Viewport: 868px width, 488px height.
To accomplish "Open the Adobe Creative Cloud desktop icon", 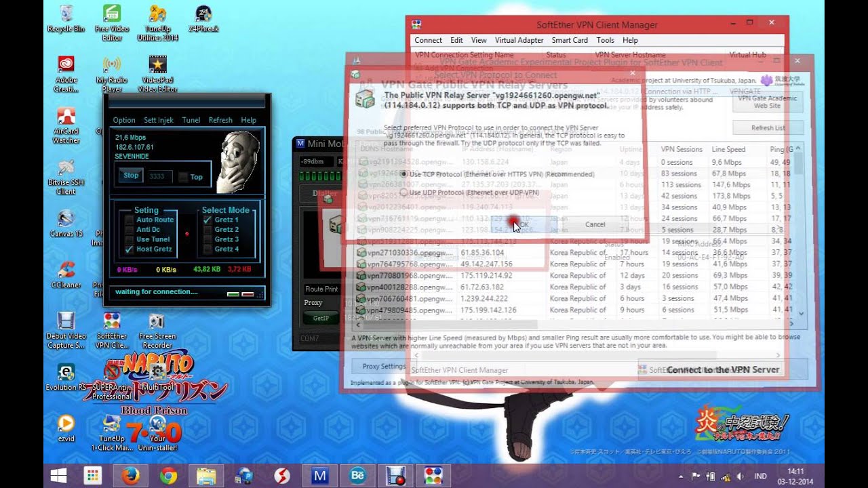I will click(66, 74).
